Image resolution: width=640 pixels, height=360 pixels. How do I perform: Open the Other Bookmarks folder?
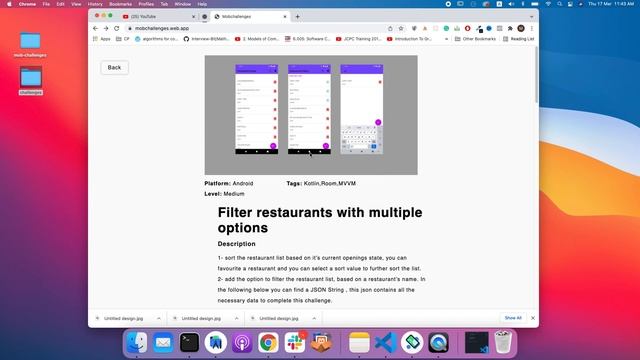tap(476, 39)
